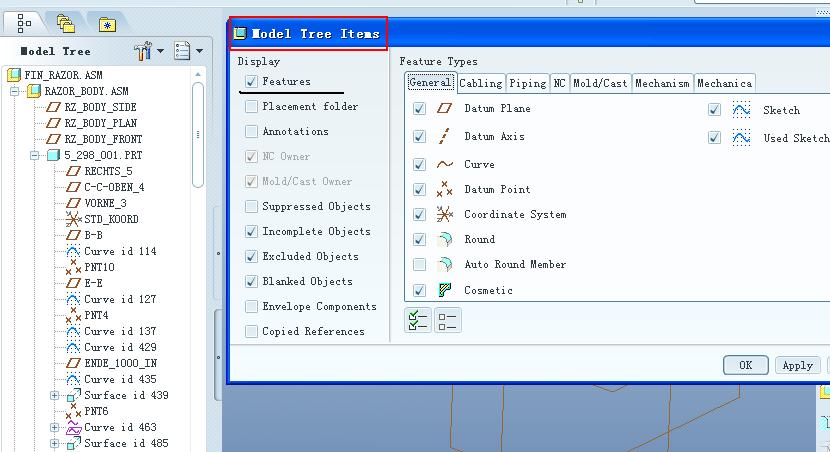Screen dimensions: 830x452
Task: Open the Favorites navigator tab icon
Action: click(x=107, y=24)
